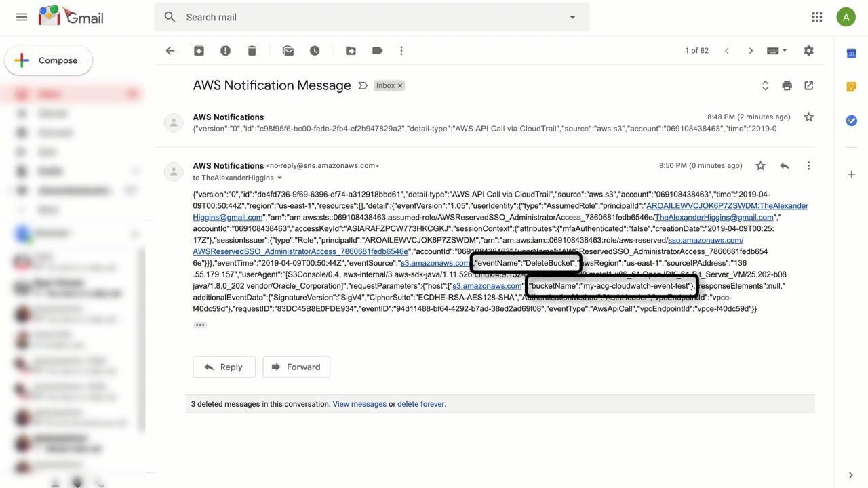
Task: Open the sso.amazonaws.com role link
Action: coord(705,240)
